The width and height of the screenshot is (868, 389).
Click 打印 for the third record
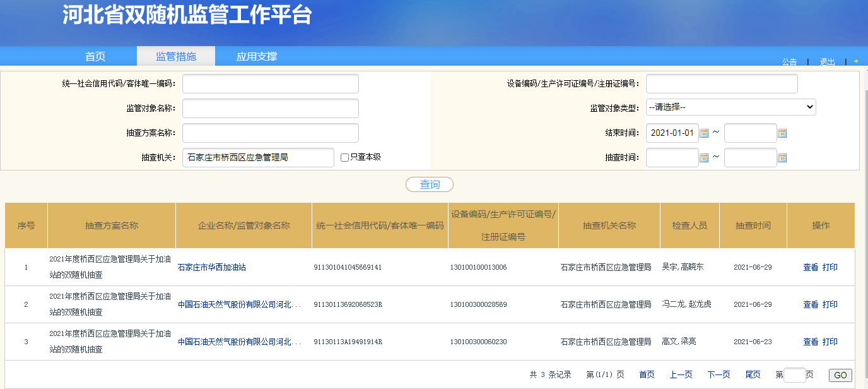click(x=830, y=342)
